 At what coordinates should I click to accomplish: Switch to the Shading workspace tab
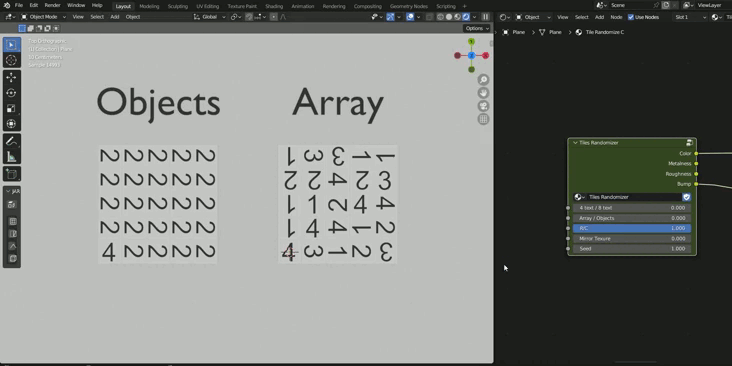click(274, 7)
